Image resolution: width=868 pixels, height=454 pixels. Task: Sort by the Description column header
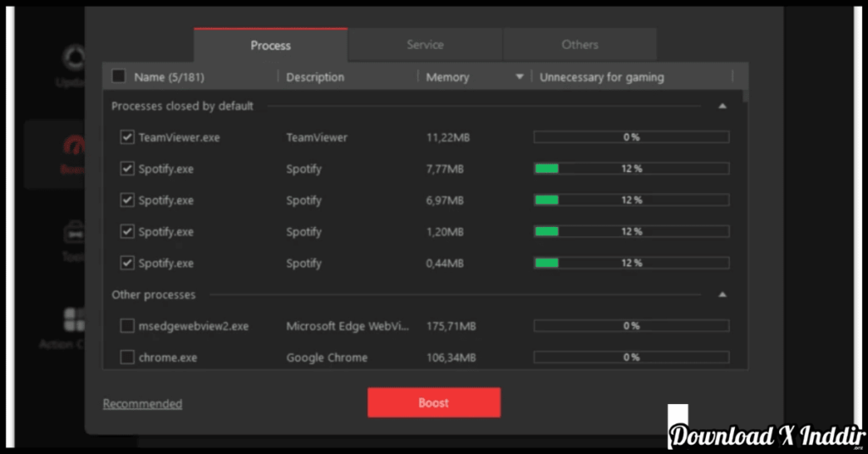click(x=315, y=77)
